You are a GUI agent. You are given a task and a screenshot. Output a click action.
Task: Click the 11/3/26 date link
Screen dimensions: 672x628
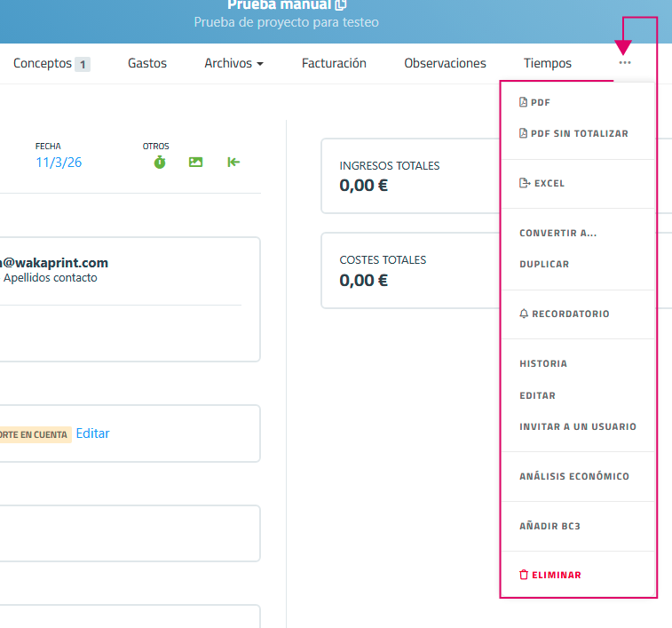(x=59, y=163)
